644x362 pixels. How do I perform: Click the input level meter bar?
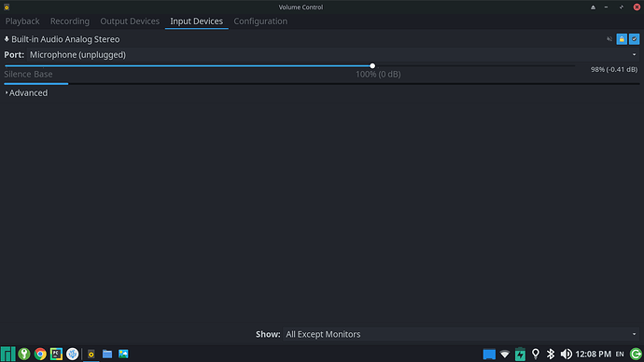322,84
